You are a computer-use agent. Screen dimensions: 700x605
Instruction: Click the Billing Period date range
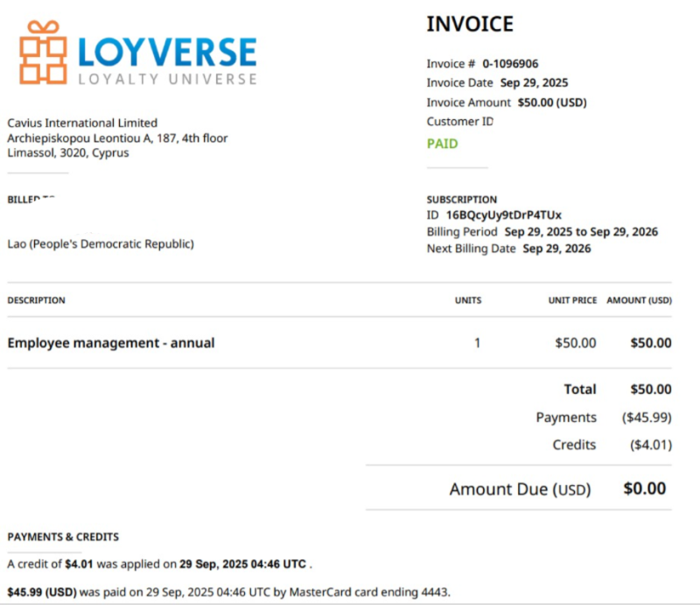[x=581, y=232]
